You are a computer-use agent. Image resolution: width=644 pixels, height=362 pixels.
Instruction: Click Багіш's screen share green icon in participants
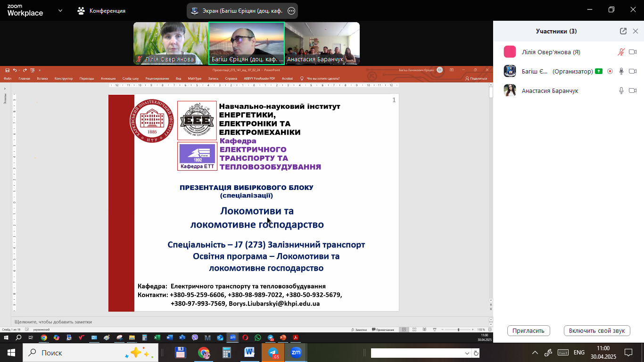coord(599,71)
